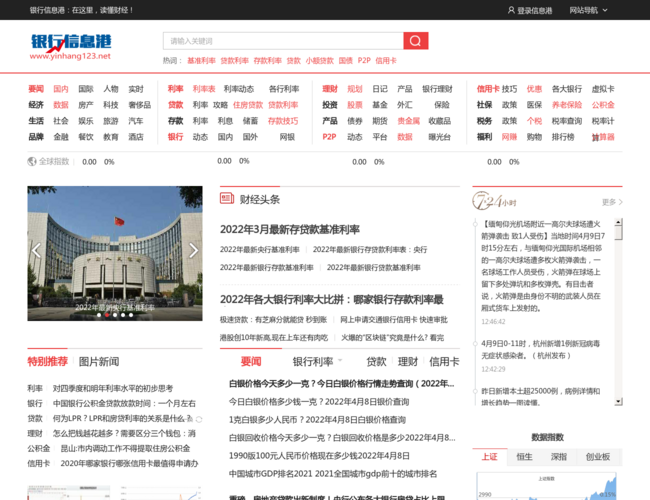This screenshot has width=650, height=500.
Task: Open article 中国城市GDP排名2021
Action: coord(333,473)
